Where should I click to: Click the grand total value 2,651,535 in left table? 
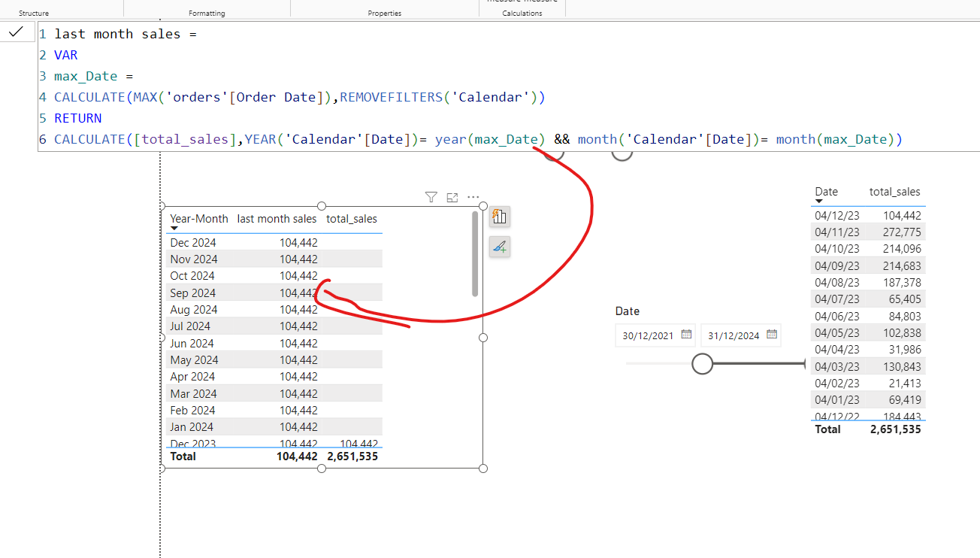[352, 456]
